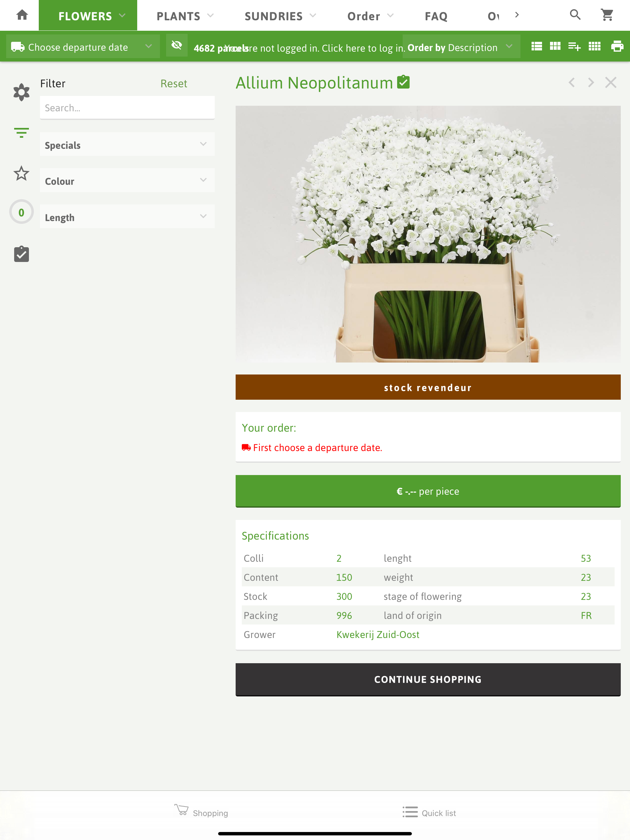Open the Choose departure date dropdown
This screenshot has width=630, height=840.
point(83,47)
